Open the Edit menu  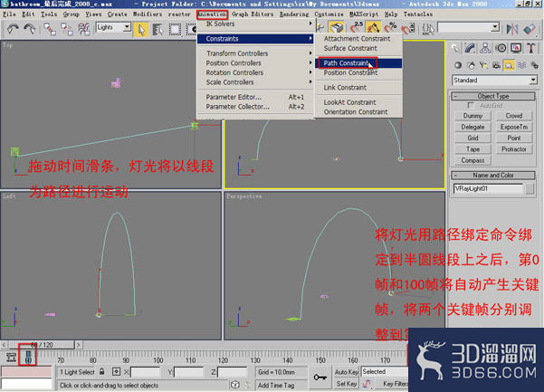28,14
